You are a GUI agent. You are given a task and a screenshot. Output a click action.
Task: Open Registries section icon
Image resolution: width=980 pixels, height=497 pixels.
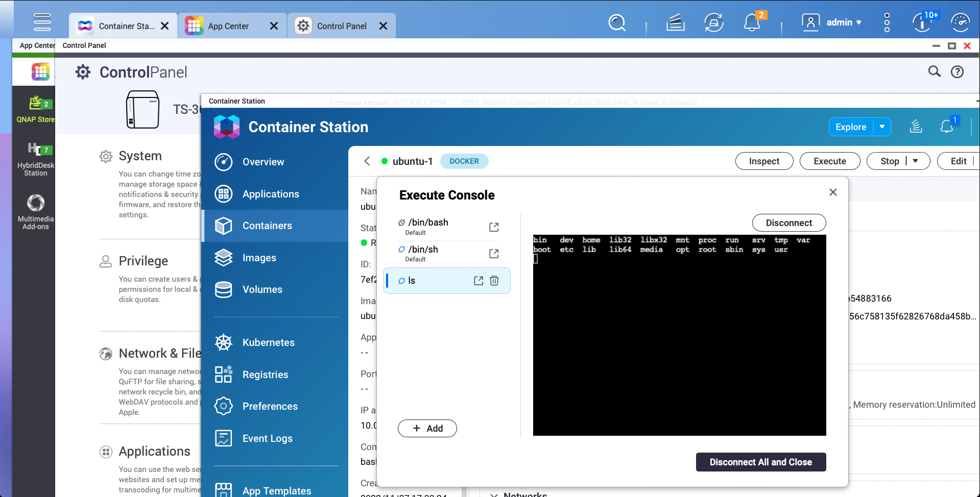point(224,375)
